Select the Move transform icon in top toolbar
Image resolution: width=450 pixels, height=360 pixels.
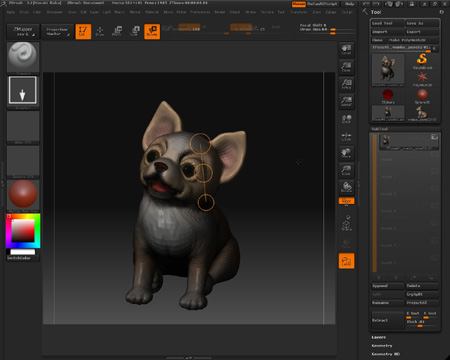point(117,32)
